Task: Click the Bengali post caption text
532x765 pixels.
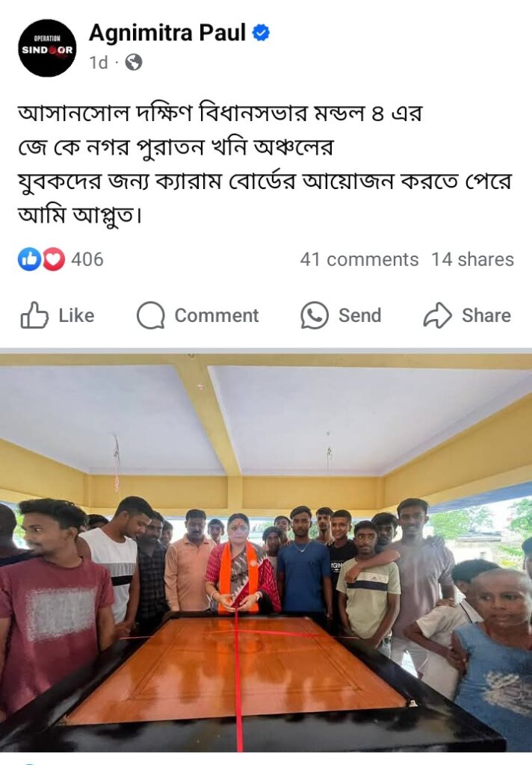Action: tap(264, 164)
